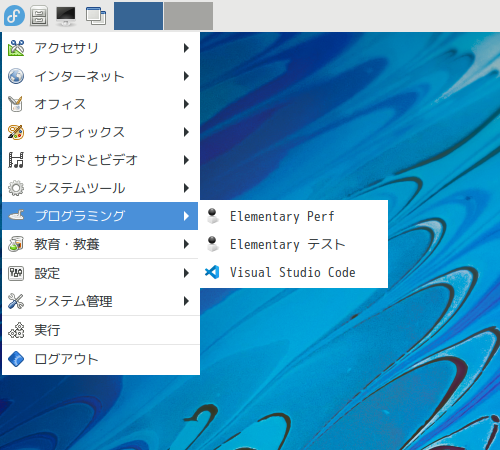The width and height of the screenshot is (500, 450).
Task: Expand the オフィス submenu arrow
Action: click(186, 104)
